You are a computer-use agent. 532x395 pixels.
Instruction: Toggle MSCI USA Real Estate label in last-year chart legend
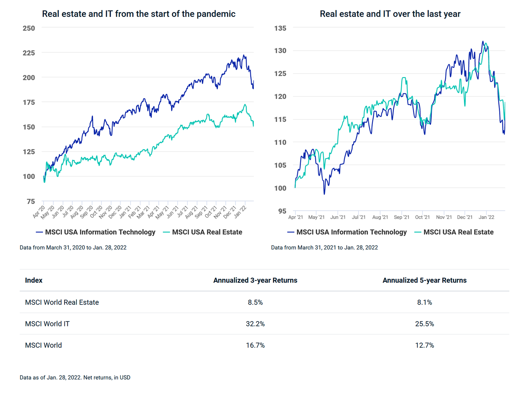458,232
